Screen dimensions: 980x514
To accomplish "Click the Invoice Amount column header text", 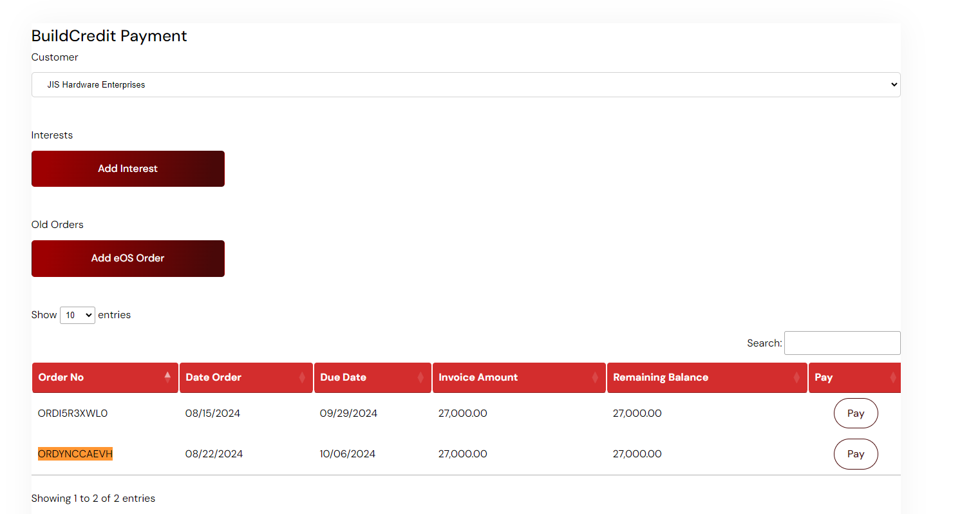I will tap(478, 377).
